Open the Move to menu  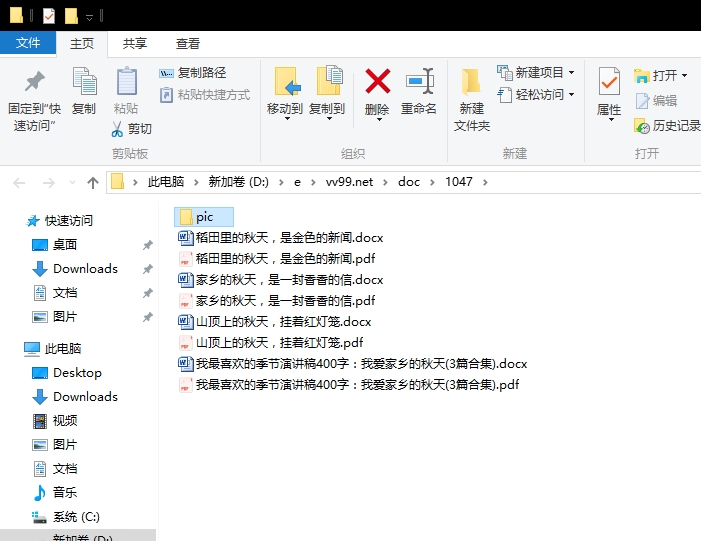pos(285,94)
